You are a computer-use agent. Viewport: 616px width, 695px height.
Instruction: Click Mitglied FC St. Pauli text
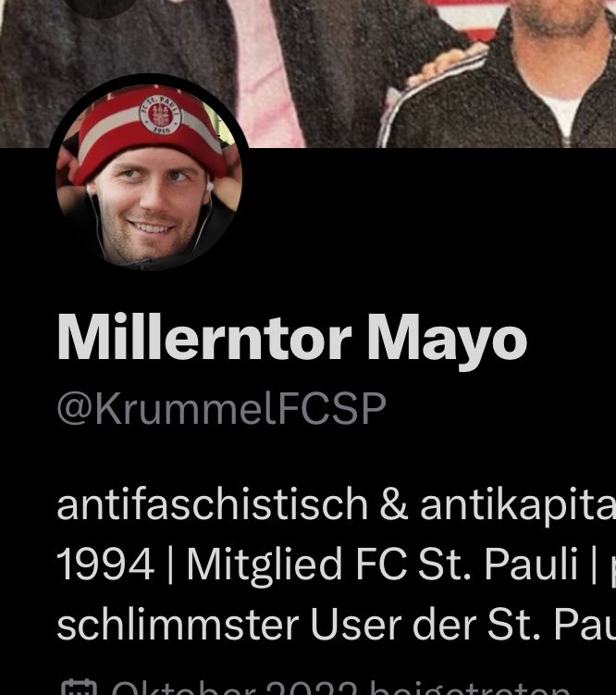coord(382,564)
